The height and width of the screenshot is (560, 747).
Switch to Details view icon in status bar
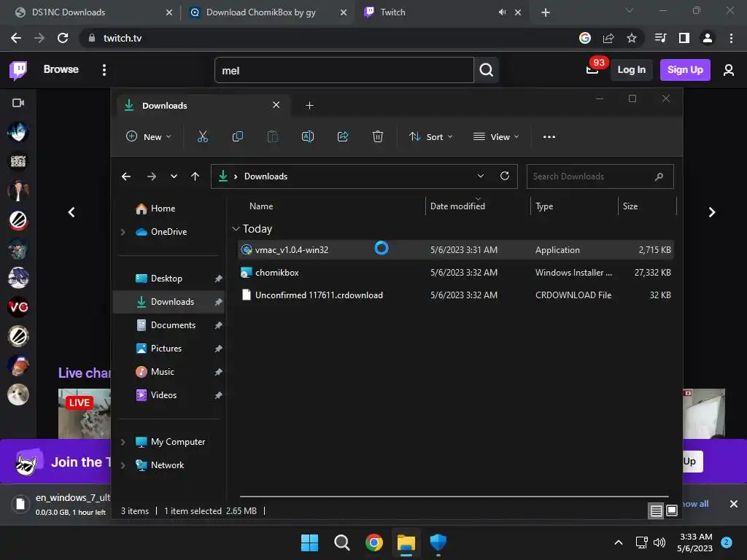click(656, 511)
